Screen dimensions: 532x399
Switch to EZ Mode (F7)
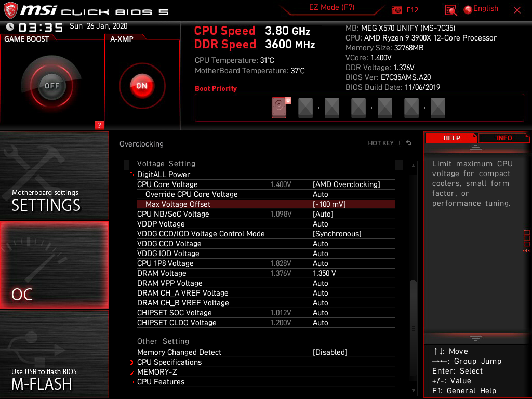tap(331, 7)
